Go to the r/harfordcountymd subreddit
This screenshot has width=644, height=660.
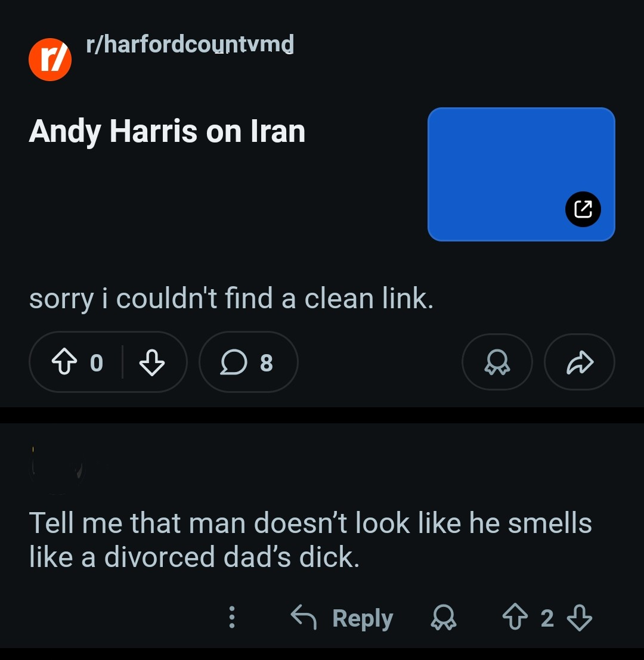190,44
